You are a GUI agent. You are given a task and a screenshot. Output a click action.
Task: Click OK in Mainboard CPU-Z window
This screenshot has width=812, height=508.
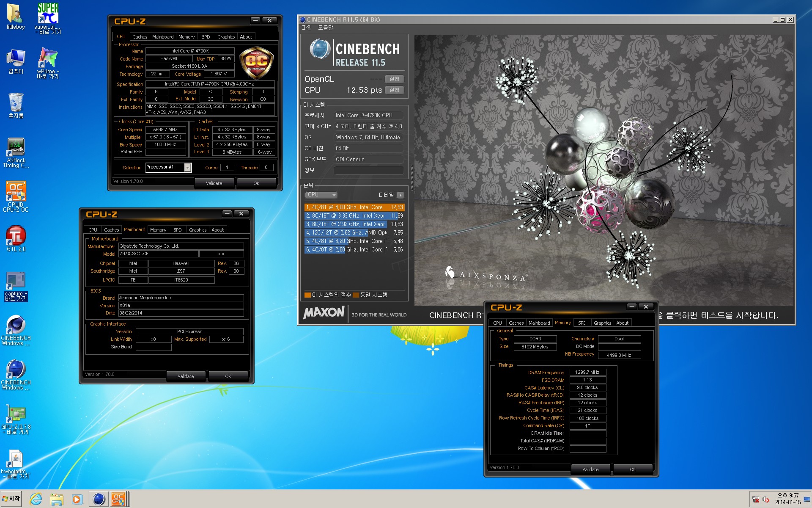[228, 376]
